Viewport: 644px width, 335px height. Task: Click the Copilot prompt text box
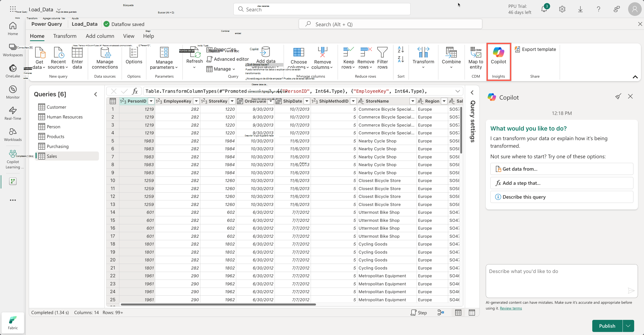click(x=561, y=281)
